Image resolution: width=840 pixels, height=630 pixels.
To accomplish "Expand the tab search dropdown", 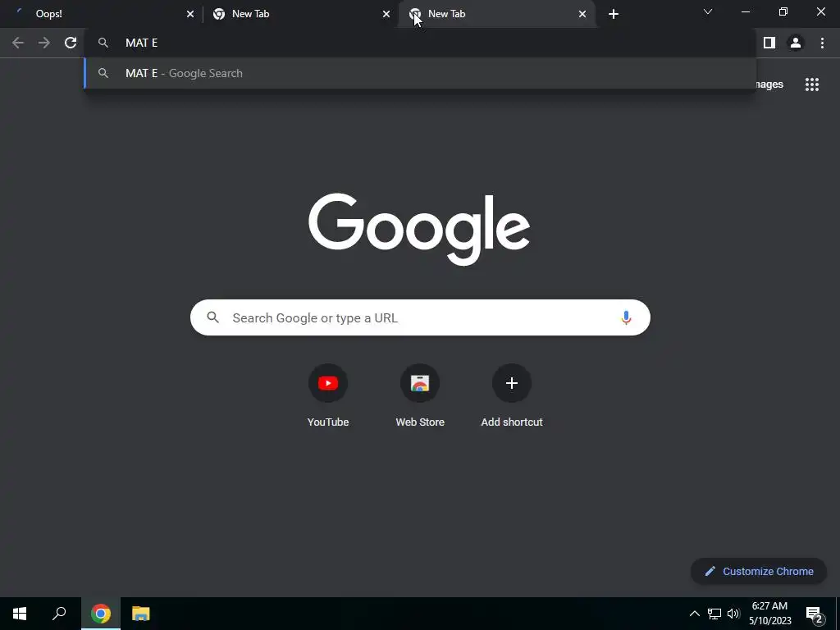I will [x=708, y=11].
